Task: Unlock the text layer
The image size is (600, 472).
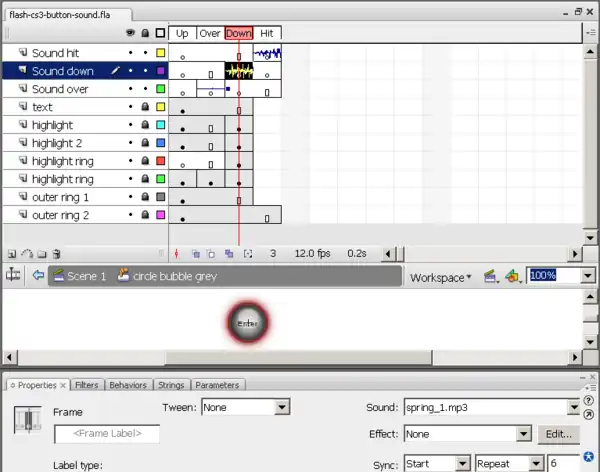Action: [145, 107]
